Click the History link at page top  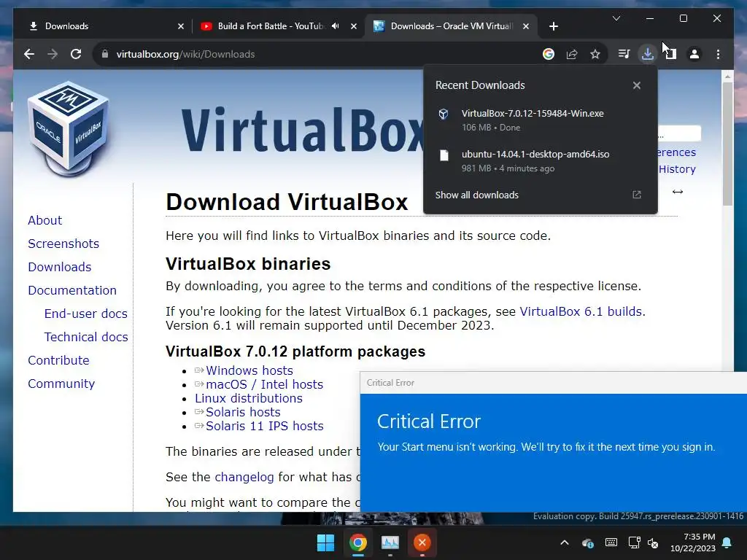click(x=677, y=169)
